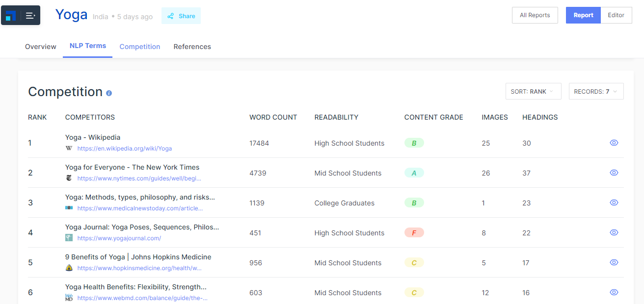Screen dimensions: 644x304
Task: Toggle eye icon for New York Times row
Action: pyautogui.click(x=614, y=173)
